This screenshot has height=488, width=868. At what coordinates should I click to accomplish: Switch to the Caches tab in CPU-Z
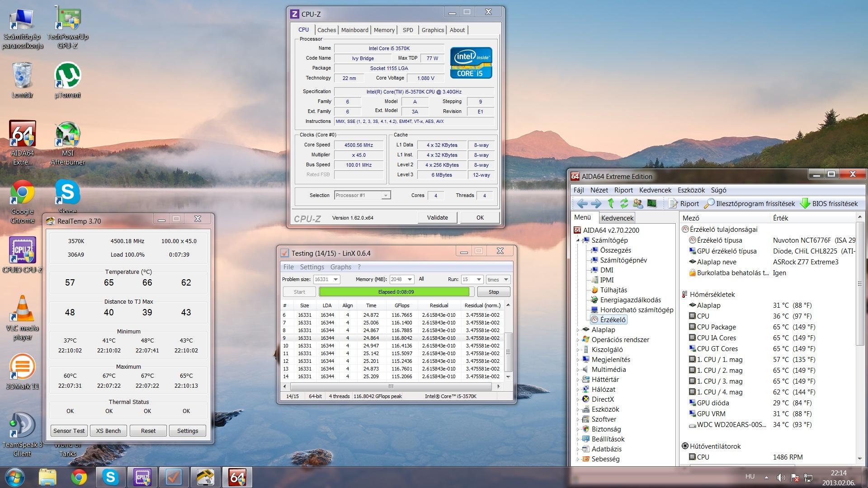point(326,30)
